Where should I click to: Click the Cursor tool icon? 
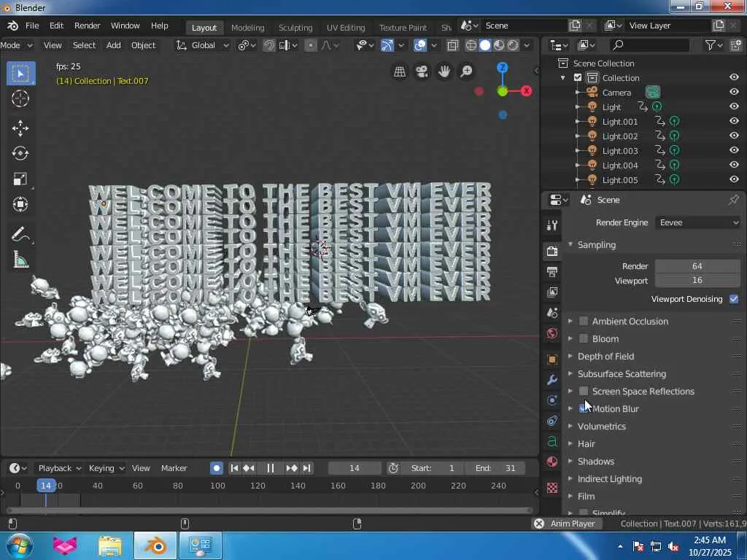(20, 99)
